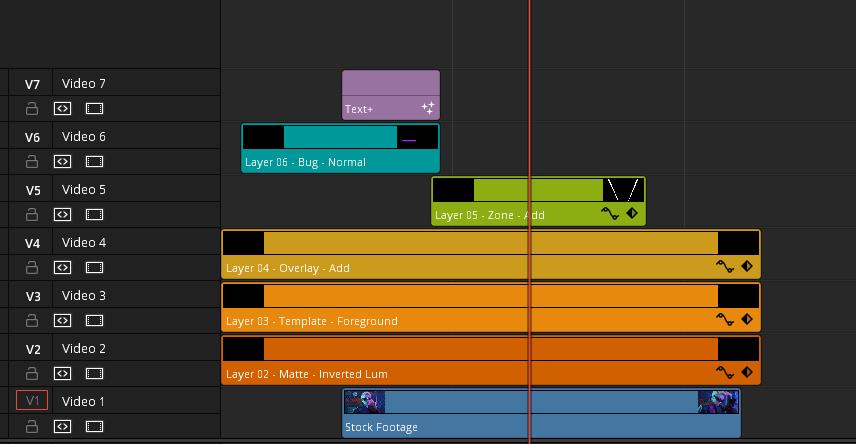Viewport: 856px width, 444px height.
Task: Open the Text+ clip Fusion effects sparkle icon
Action: pyautogui.click(x=428, y=108)
